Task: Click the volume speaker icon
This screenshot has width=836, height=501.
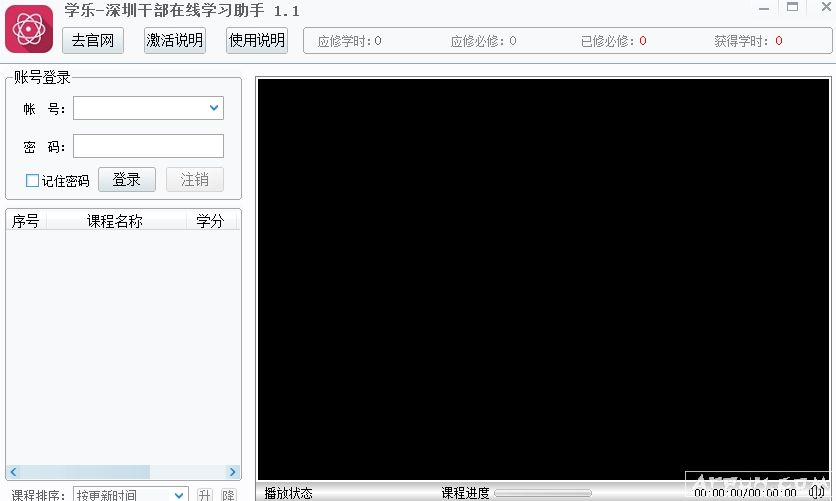Action: (x=816, y=492)
